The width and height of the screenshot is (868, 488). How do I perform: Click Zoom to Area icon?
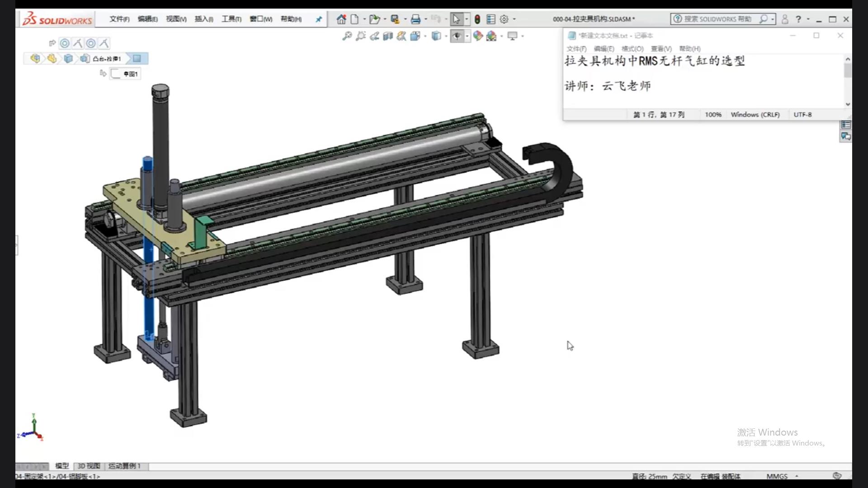click(361, 36)
